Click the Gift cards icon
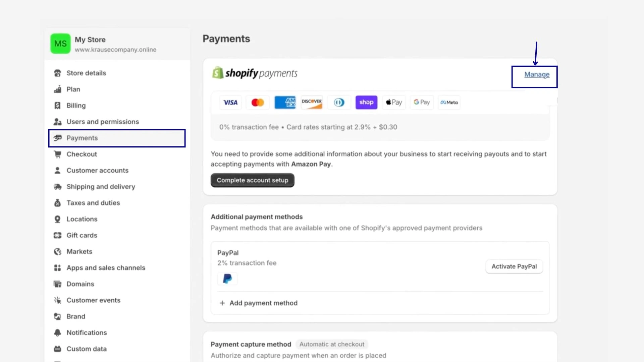 pos(57,235)
